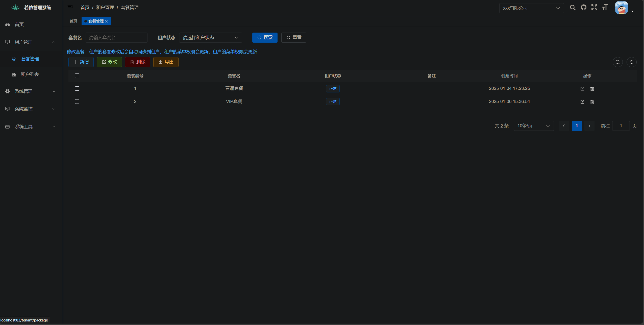Viewport: 644px width, 325px height.
Task: Check the checkbox for row VIP套餐
Action: point(77,102)
